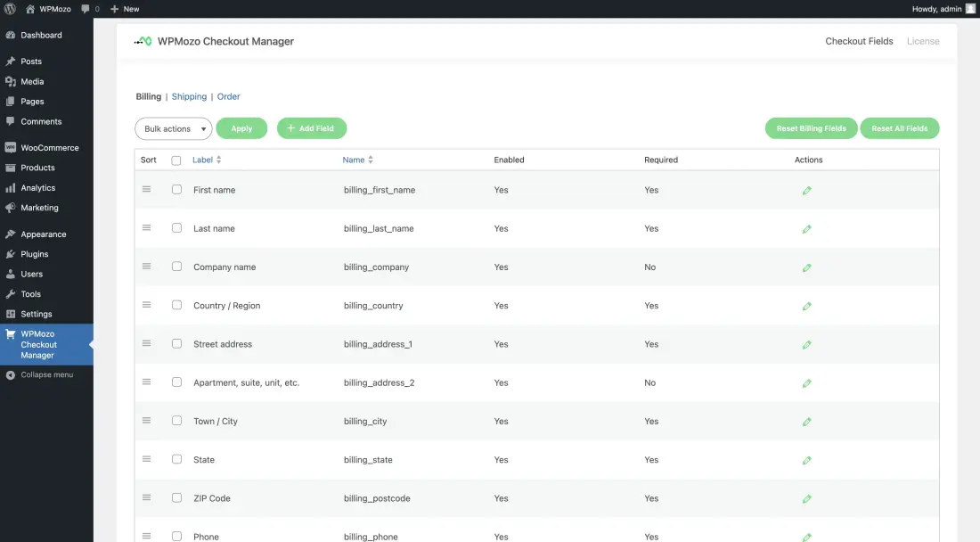Click the Add Field button

pyautogui.click(x=312, y=128)
